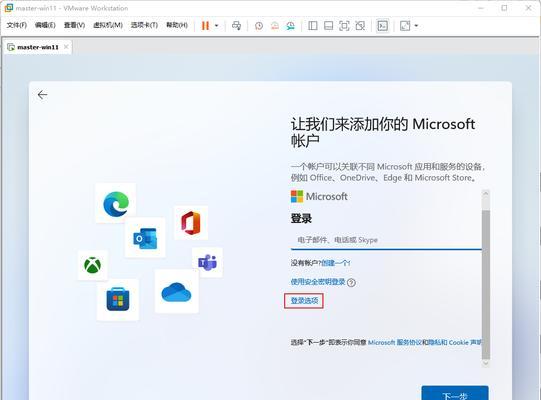The image size is (541, 400).
Task: Click the stretch guest display icon
Action: (x=405, y=26)
